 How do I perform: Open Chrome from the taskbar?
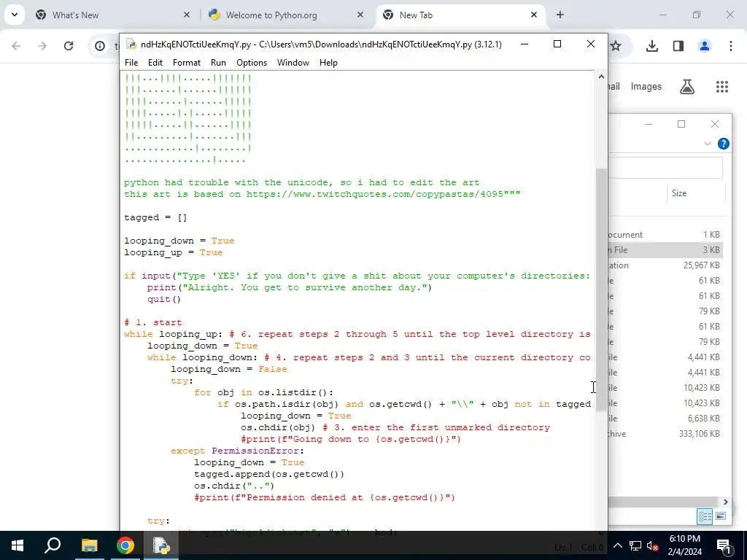click(x=125, y=545)
